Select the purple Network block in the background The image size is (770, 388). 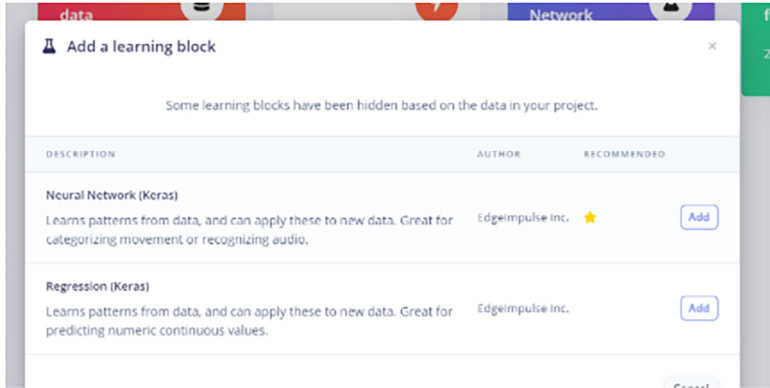(611, 11)
